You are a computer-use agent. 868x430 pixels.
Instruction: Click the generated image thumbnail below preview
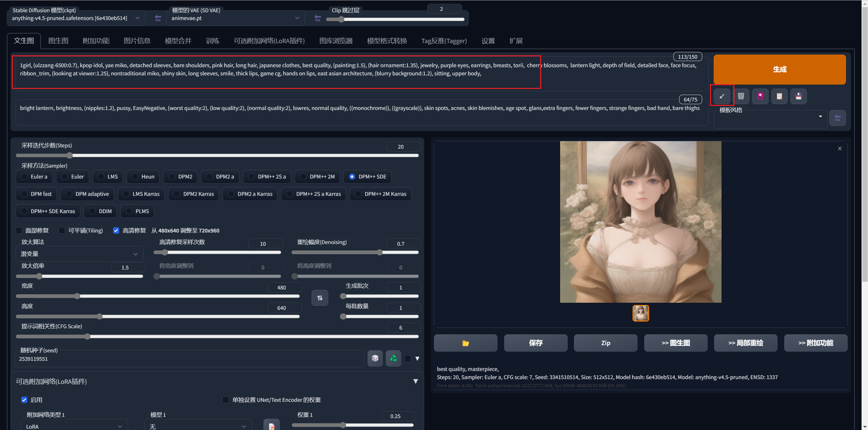[641, 313]
